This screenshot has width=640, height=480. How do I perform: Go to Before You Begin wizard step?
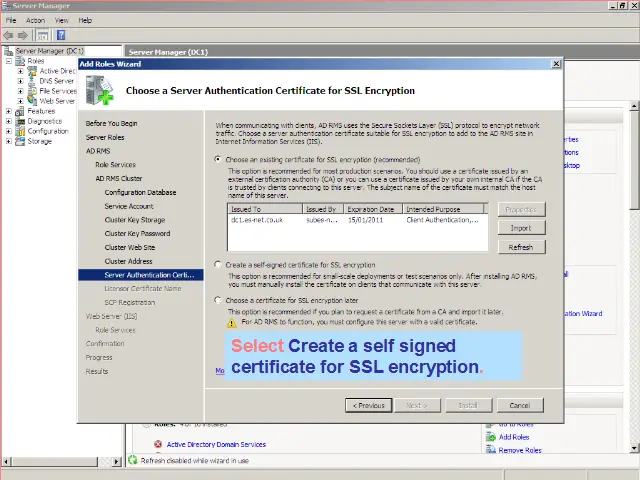click(111, 123)
